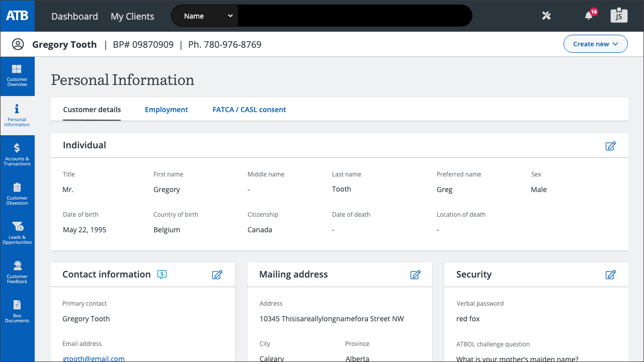Open the Name search type dropdown

(205, 16)
